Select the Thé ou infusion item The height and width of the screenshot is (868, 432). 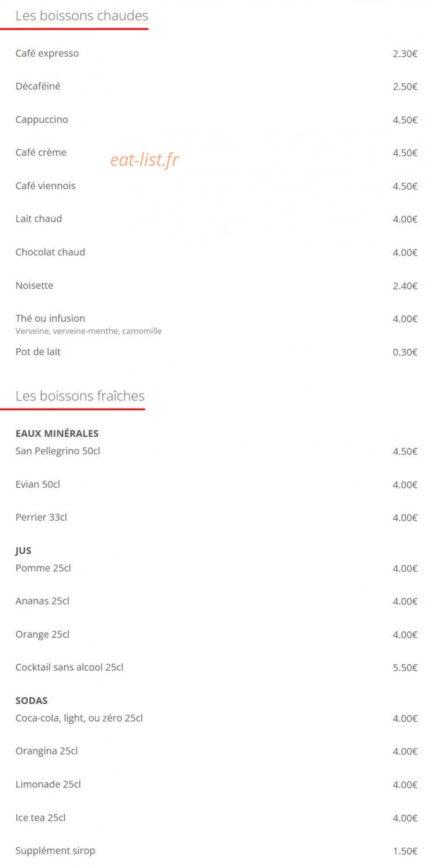pyautogui.click(x=50, y=318)
